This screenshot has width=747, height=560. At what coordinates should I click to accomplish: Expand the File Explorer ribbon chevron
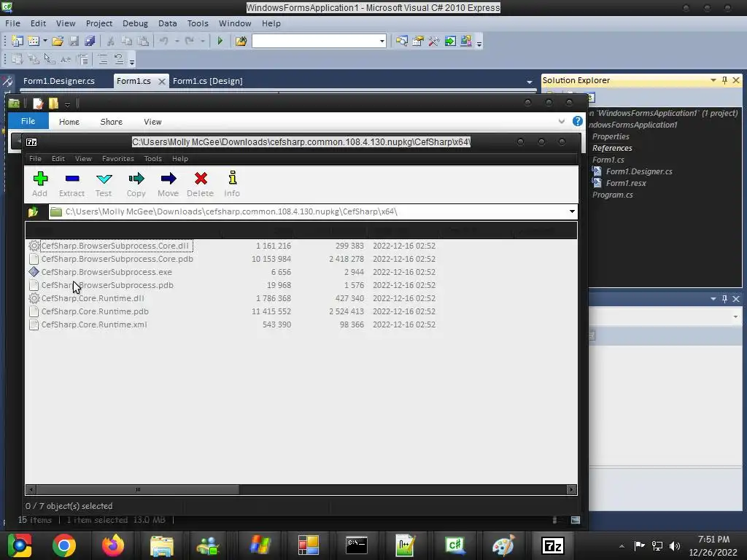coord(562,122)
